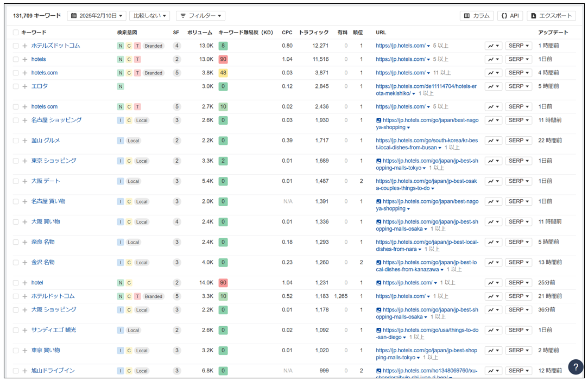Screen dimensions: 588x381
Task: Click the API button
Action: pyautogui.click(x=510, y=16)
